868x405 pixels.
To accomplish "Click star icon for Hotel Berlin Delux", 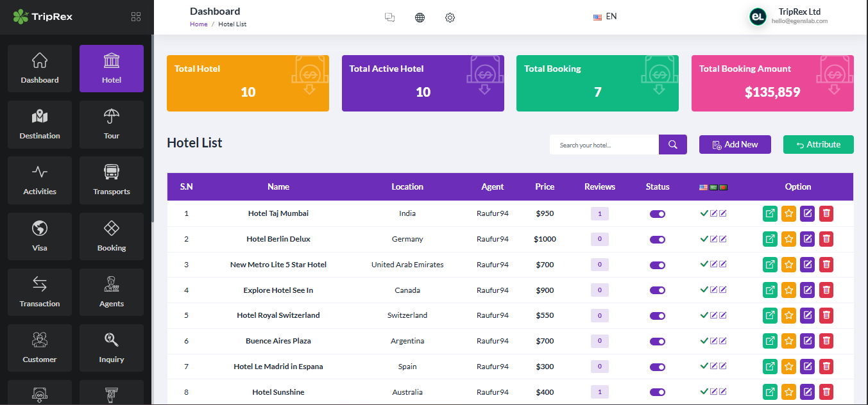I will [788, 239].
